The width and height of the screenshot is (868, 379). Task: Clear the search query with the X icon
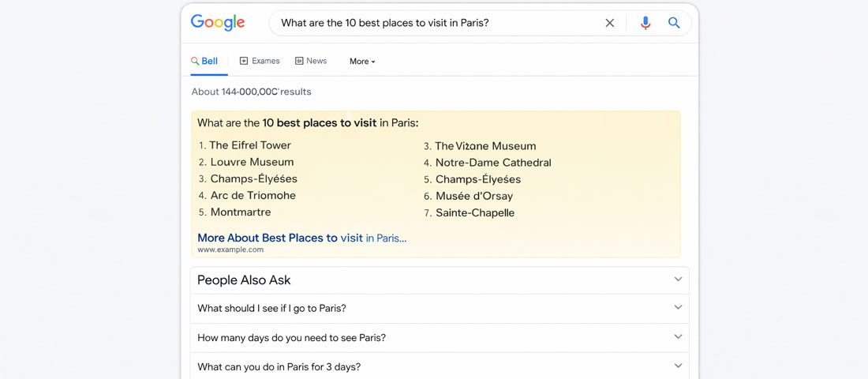point(609,23)
